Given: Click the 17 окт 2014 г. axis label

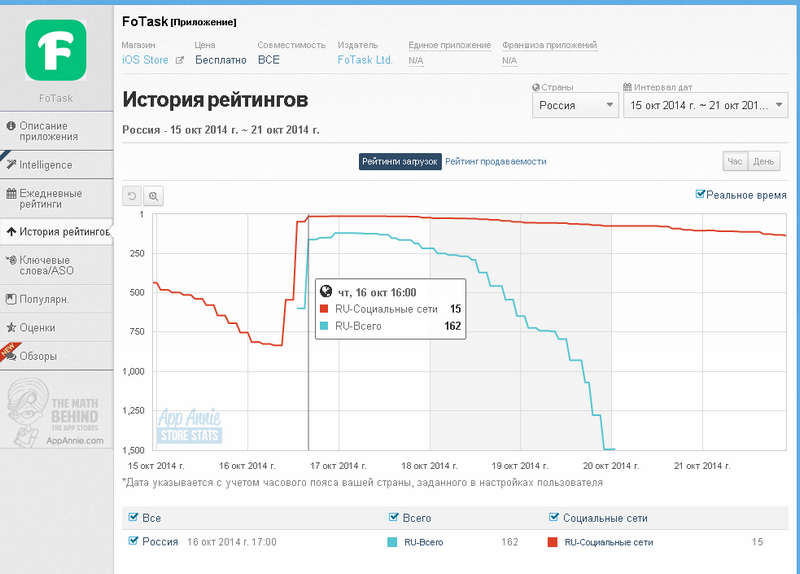Looking at the screenshot, I should (338, 466).
